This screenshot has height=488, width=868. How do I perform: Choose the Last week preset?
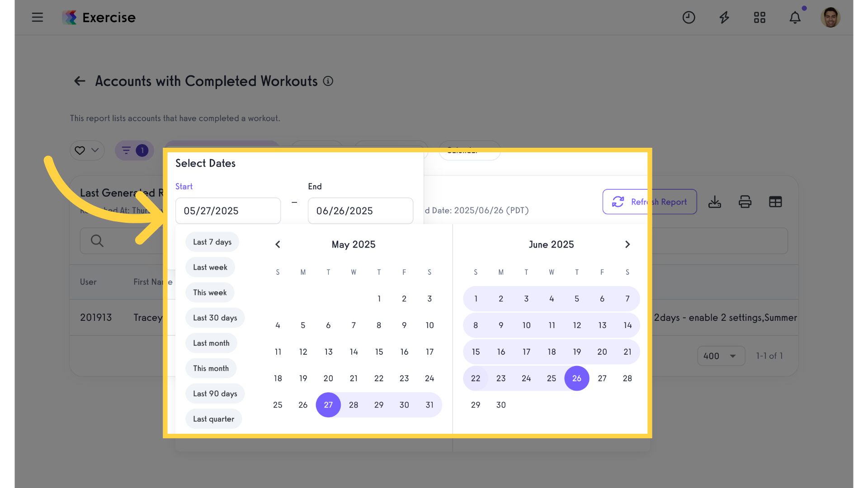[210, 267]
